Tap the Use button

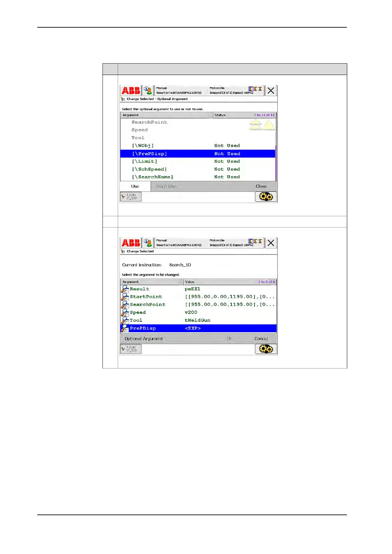[135, 186]
